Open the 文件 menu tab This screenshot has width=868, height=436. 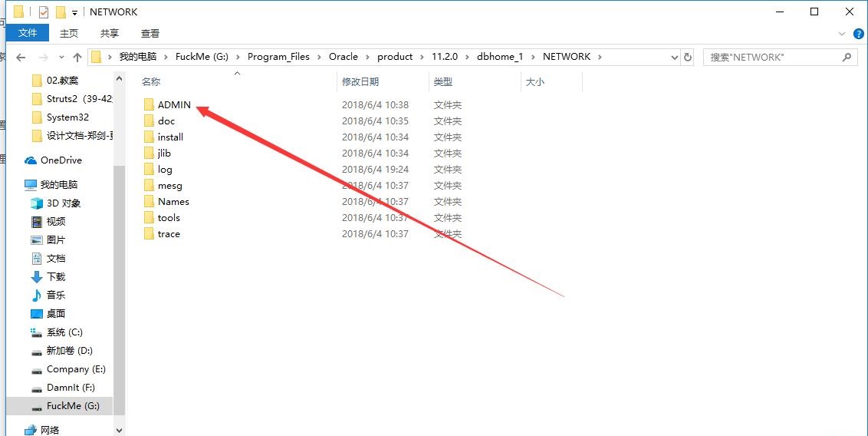pos(28,33)
